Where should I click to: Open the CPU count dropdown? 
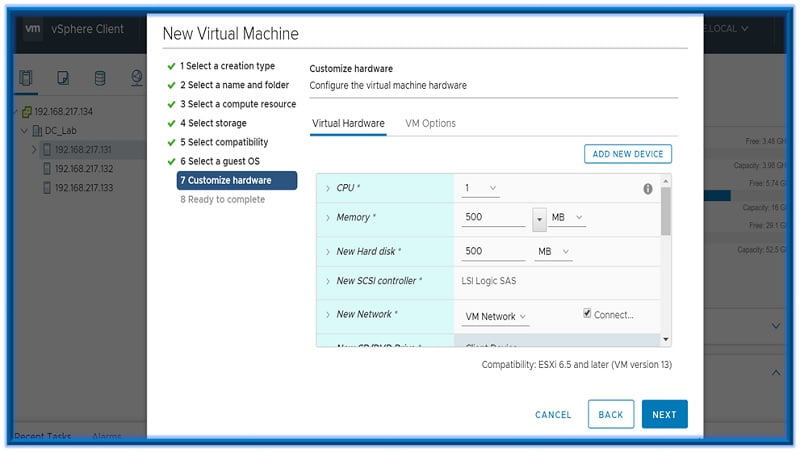click(x=481, y=188)
